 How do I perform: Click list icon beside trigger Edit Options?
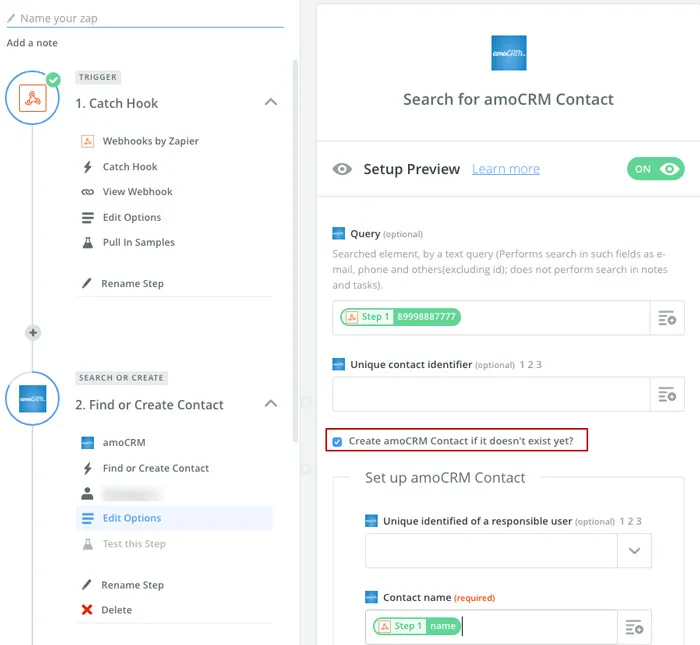[88, 217]
